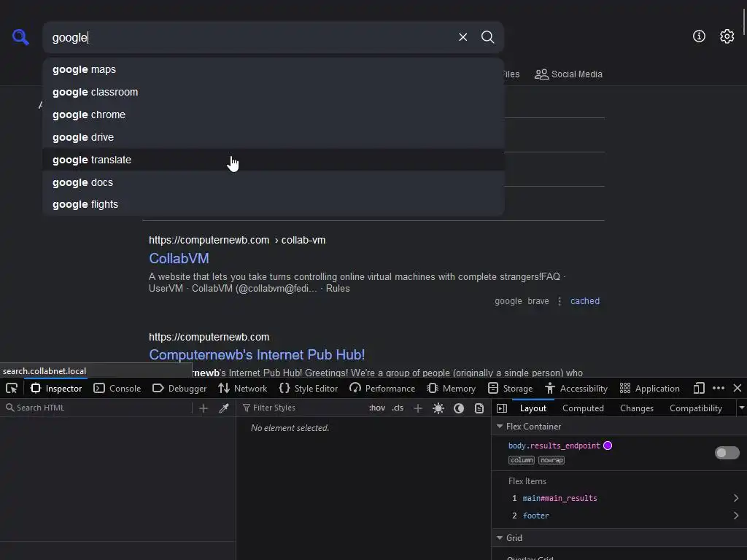Click https://computernewb.com › collab-vm URL
Image resolution: width=747 pixels, height=560 pixels.
point(237,240)
